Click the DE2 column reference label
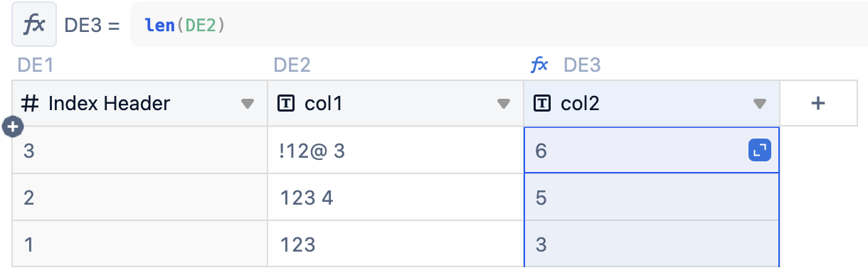The width and height of the screenshot is (868, 280). pyautogui.click(x=292, y=66)
